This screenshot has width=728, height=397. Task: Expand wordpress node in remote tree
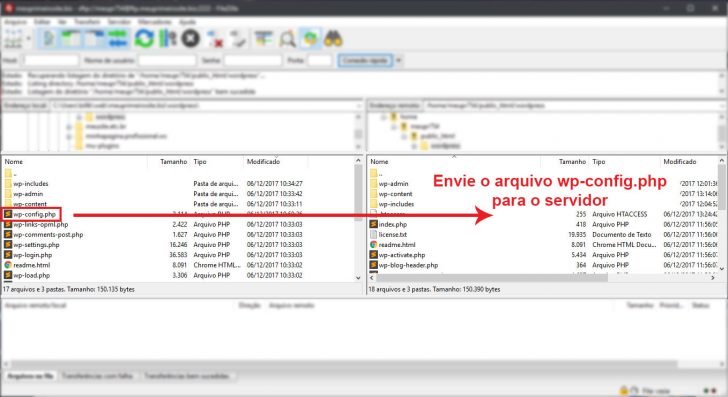414,146
